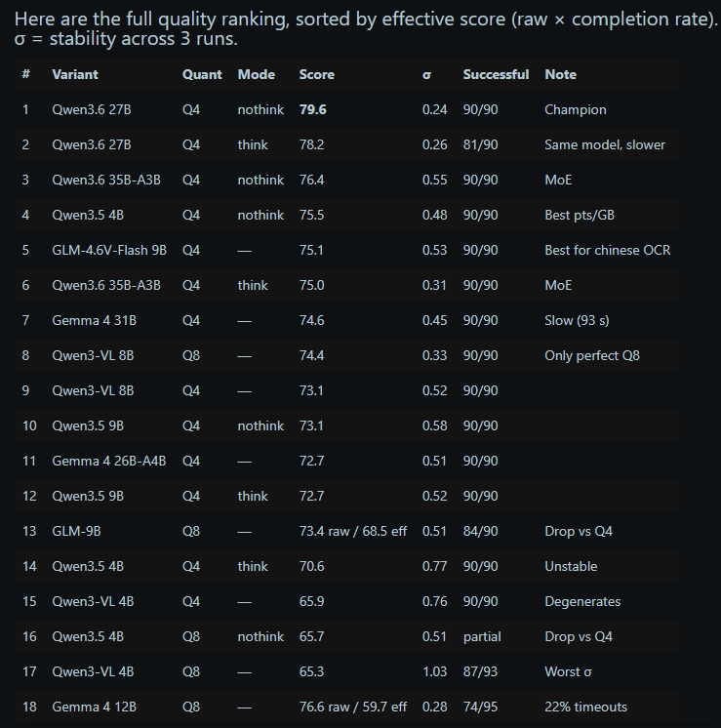This screenshot has height=728, width=721.
Task: Click the 'Slow (93 s)' note cell
Action: pos(577,320)
